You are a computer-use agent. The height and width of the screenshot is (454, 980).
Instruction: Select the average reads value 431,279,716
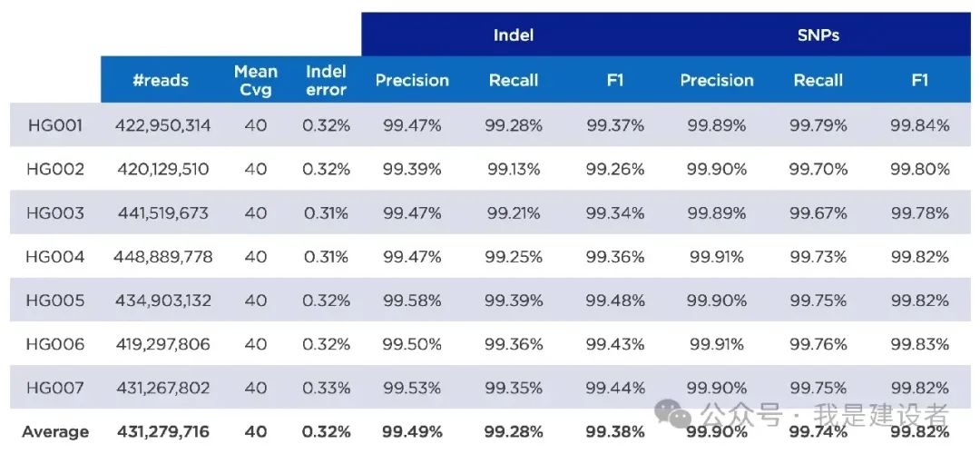(163, 431)
